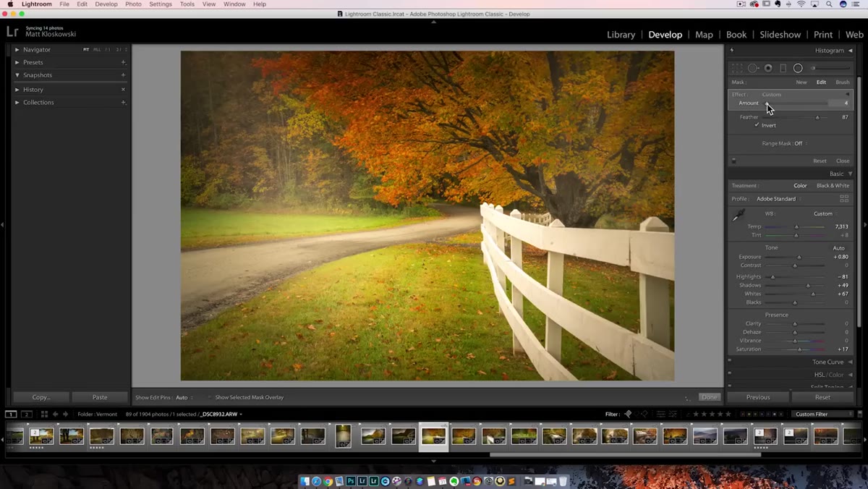
Task: Click the lightning bolt icon by Histogram
Action: pos(732,50)
